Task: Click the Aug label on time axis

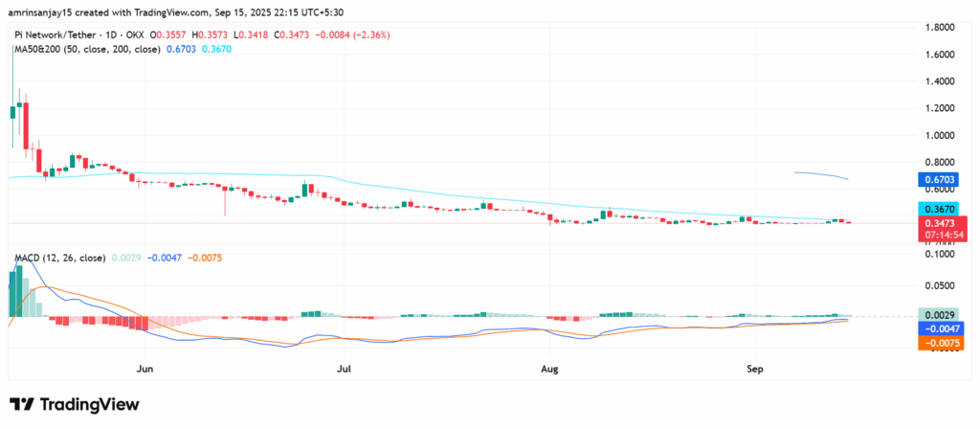Action: 549,370
